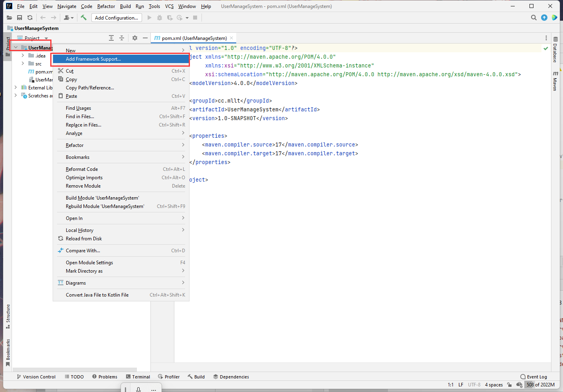Click Rebuild Module 'UserManageSystem'
The height and width of the screenshot is (392, 563).
point(121,206)
